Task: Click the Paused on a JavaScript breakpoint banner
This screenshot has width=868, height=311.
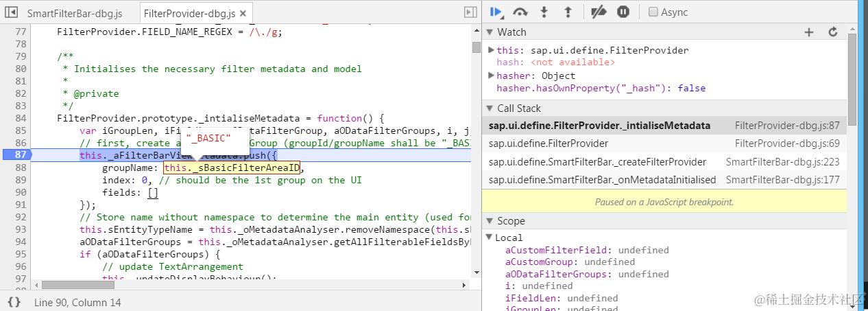Action: point(664,202)
